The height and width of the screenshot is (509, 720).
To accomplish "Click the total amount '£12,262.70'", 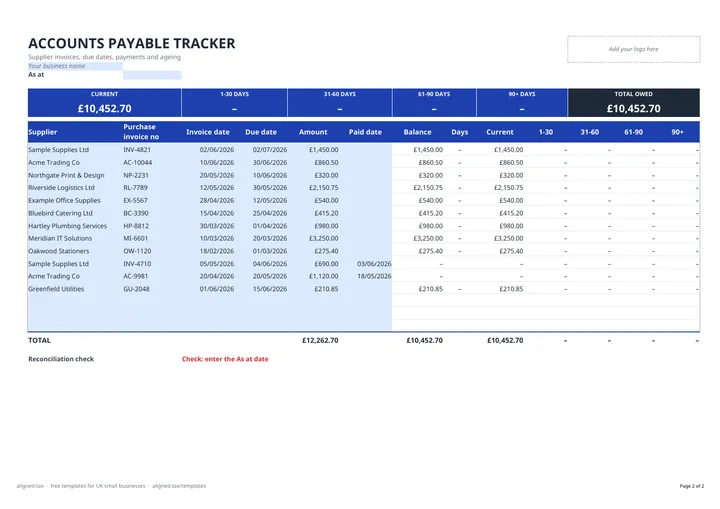I will click(x=320, y=341).
